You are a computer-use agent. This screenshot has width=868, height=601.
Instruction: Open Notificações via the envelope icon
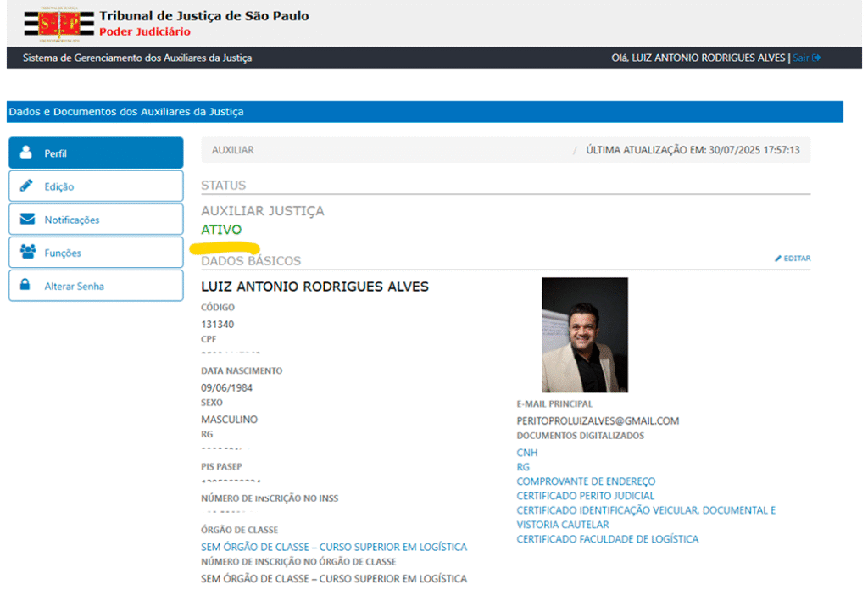(x=27, y=219)
